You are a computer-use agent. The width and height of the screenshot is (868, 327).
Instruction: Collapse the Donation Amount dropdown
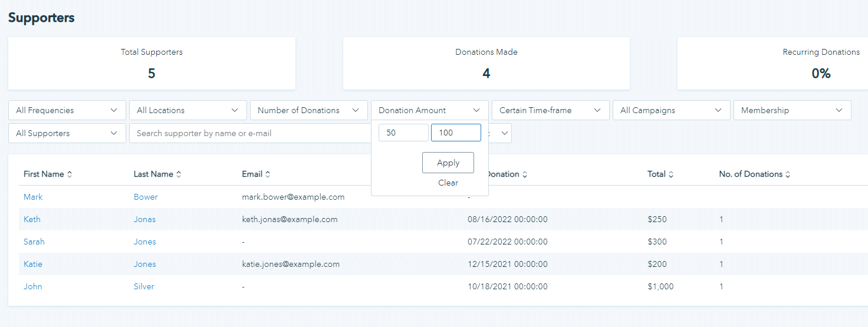430,110
